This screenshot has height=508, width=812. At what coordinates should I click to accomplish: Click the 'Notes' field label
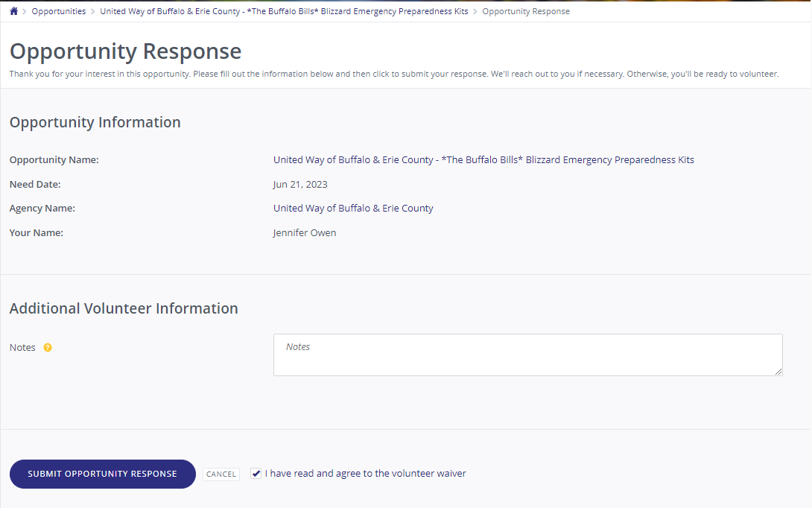click(x=22, y=347)
